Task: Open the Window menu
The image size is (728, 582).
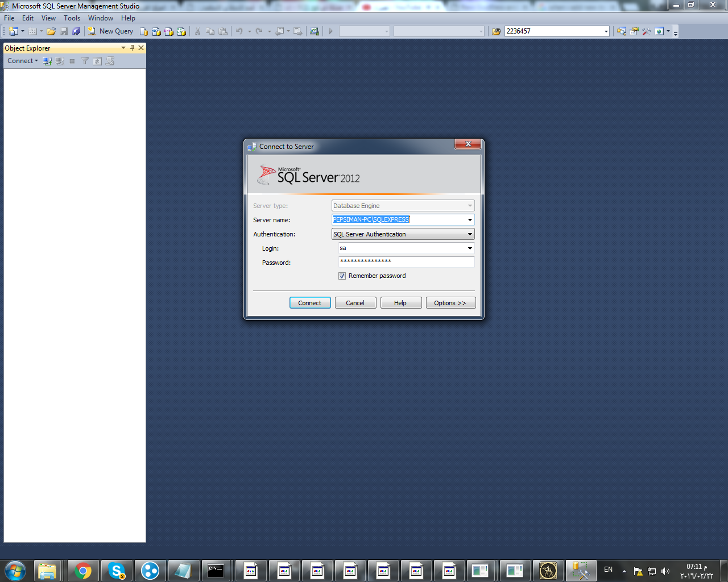Action: [101, 18]
